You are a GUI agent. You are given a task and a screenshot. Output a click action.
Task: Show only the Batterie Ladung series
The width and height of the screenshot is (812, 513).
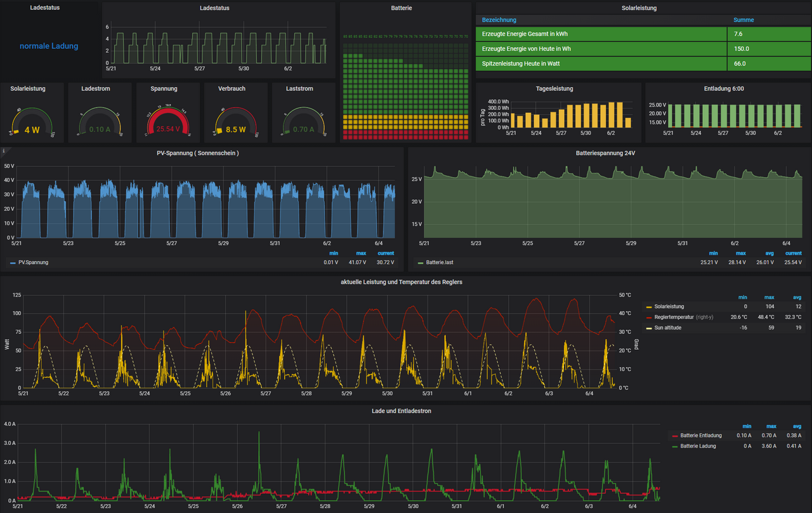(698, 446)
